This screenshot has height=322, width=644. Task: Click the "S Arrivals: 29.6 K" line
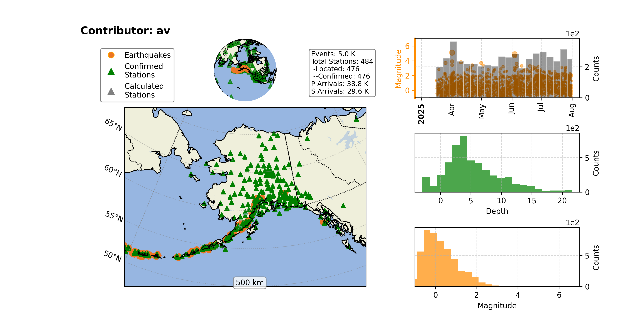pos(340,91)
